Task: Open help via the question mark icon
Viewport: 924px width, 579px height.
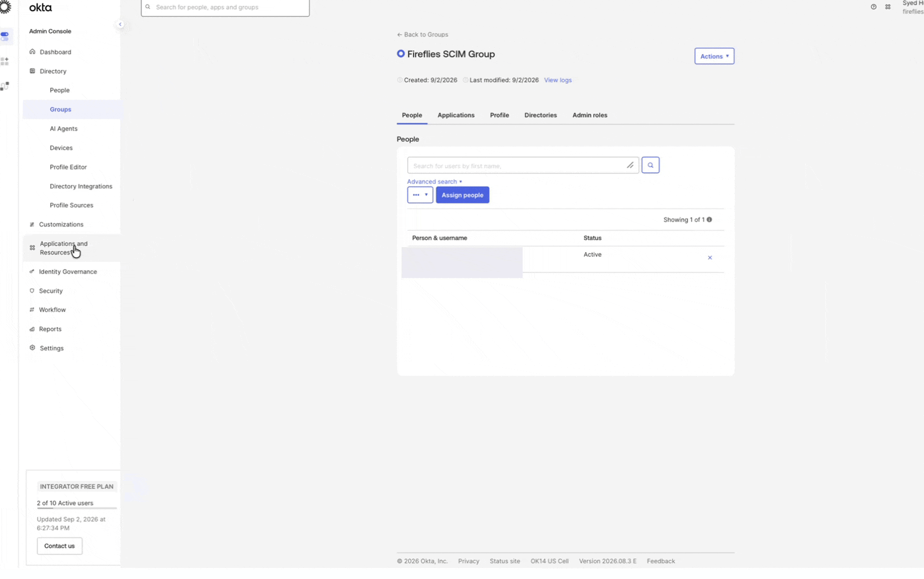Action: [873, 7]
